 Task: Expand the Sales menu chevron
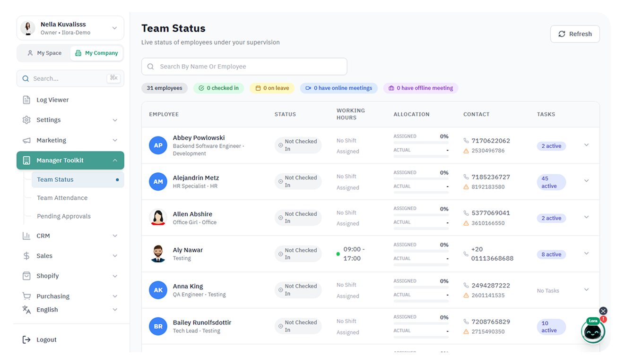tap(115, 256)
